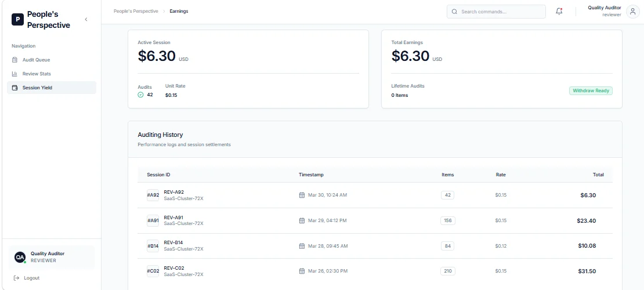Click the 156 items pill
Viewport: 644px width, 290px height.
[x=448, y=220]
